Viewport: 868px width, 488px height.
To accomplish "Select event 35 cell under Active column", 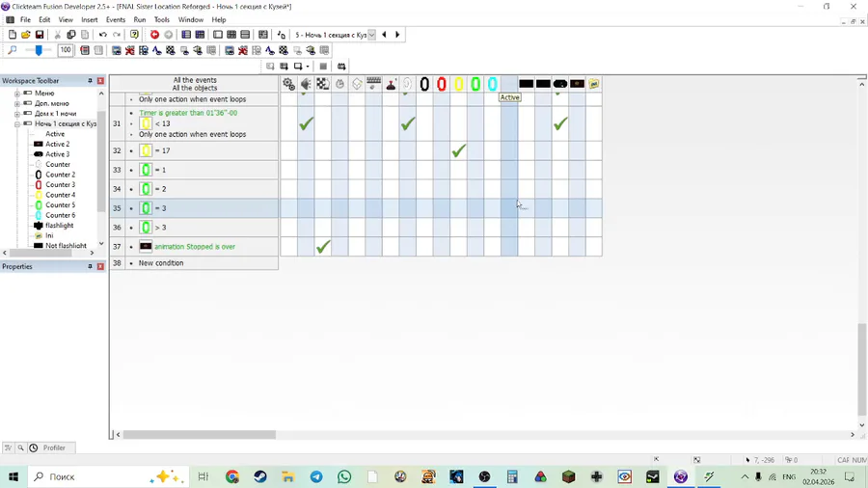I will point(509,208).
